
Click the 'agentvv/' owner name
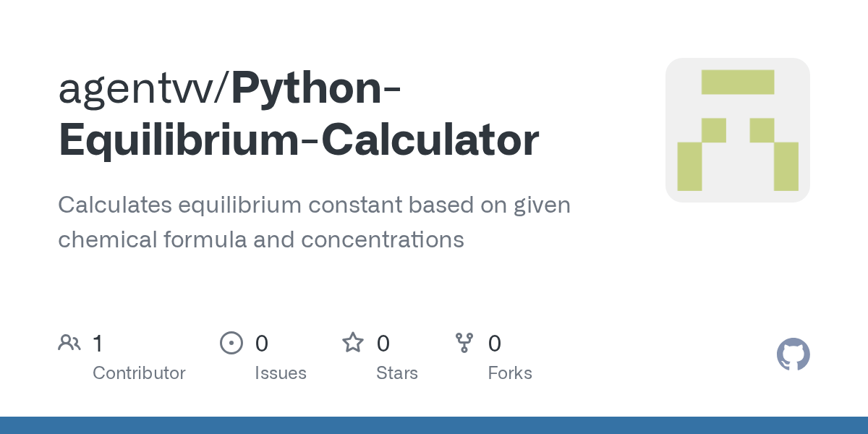(144, 88)
